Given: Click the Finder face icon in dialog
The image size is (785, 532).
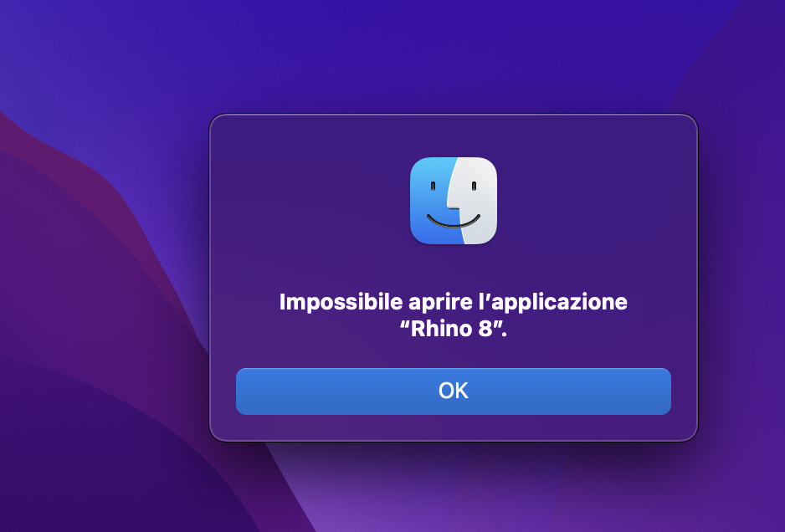Looking at the screenshot, I should pyautogui.click(x=454, y=201).
